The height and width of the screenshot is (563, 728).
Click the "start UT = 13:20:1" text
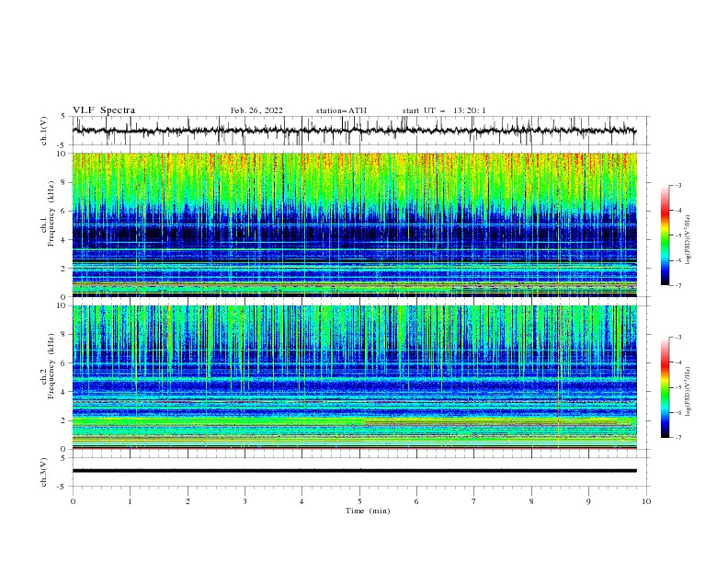[x=444, y=110]
